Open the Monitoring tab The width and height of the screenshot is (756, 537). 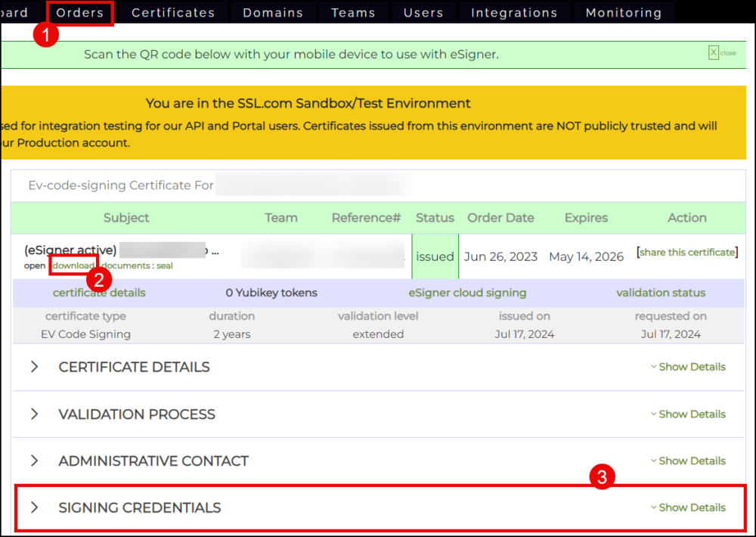click(623, 13)
